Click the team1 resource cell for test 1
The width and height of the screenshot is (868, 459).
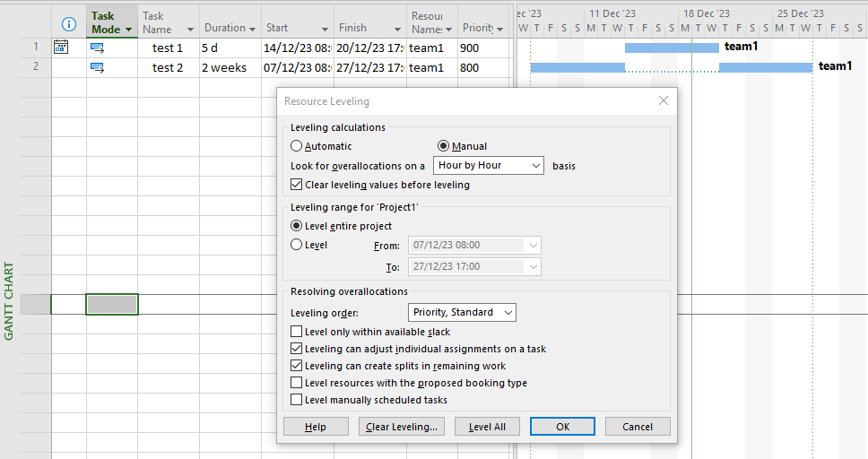pyautogui.click(x=432, y=48)
